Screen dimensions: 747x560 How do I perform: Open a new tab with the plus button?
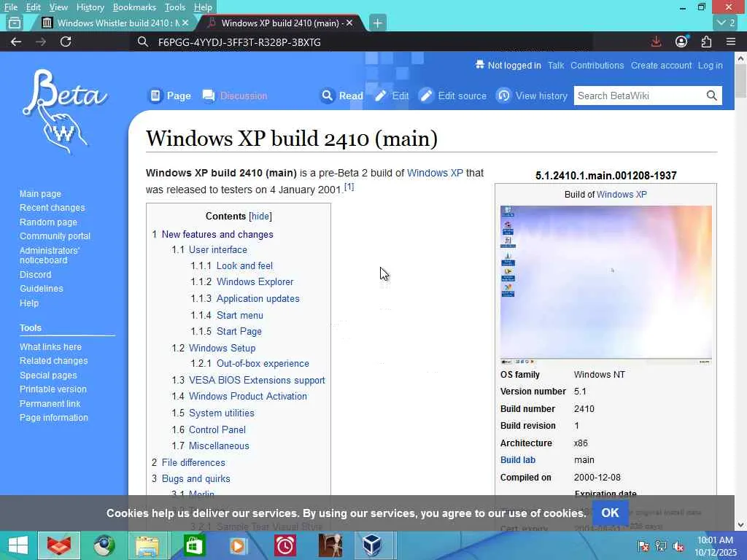[377, 23]
